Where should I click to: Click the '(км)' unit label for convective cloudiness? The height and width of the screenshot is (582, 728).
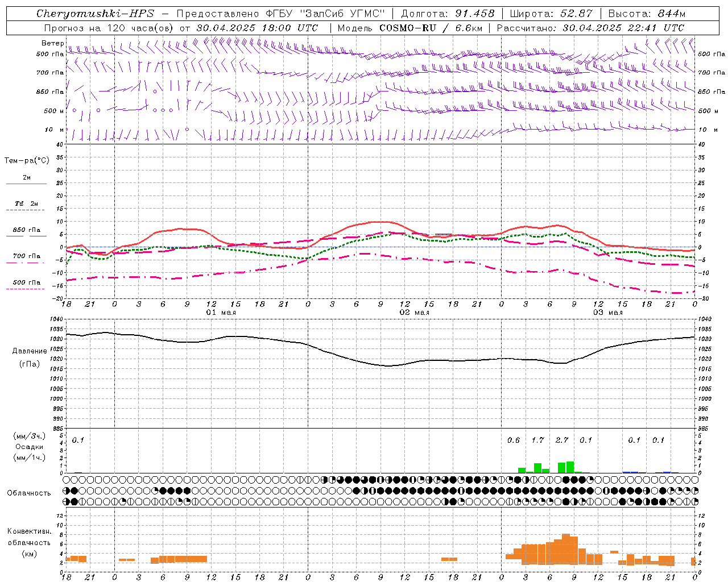30,554
